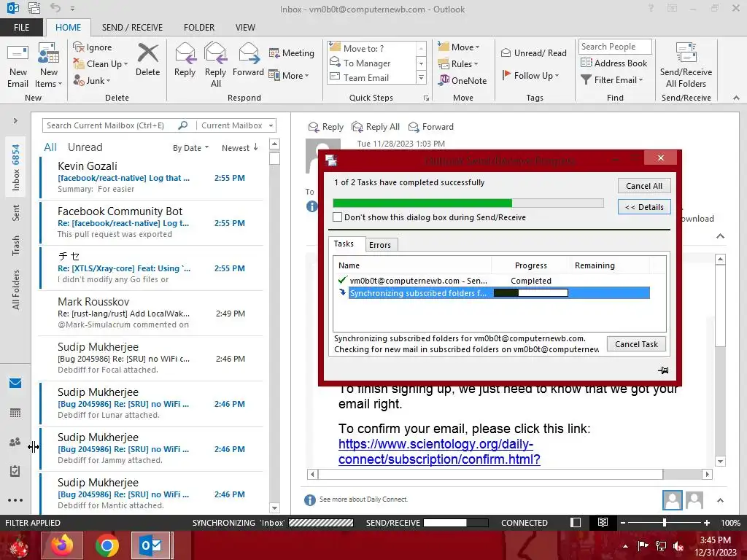The width and height of the screenshot is (747, 560).
Task: Check Don't show this dialog box
Action: 337,217
